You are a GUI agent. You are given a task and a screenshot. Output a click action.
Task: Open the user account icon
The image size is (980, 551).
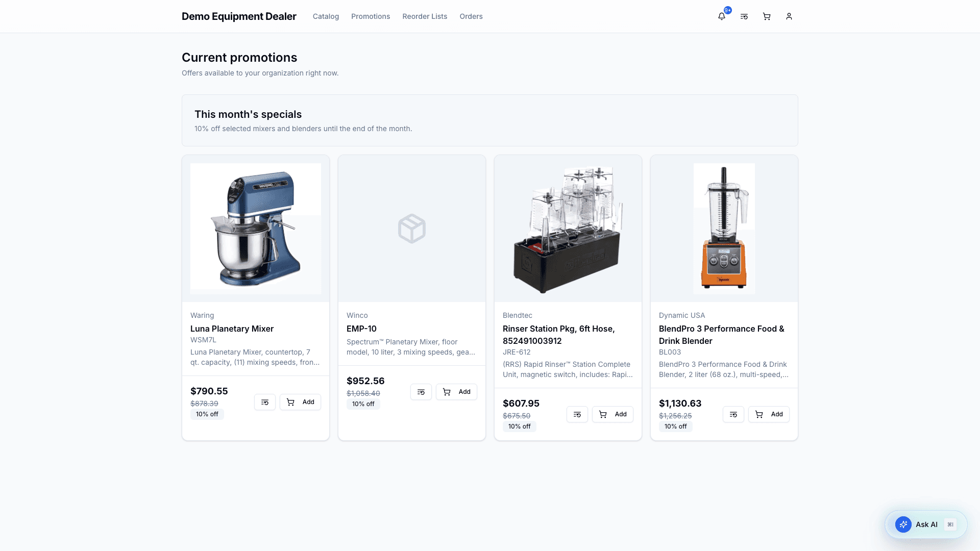click(789, 16)
